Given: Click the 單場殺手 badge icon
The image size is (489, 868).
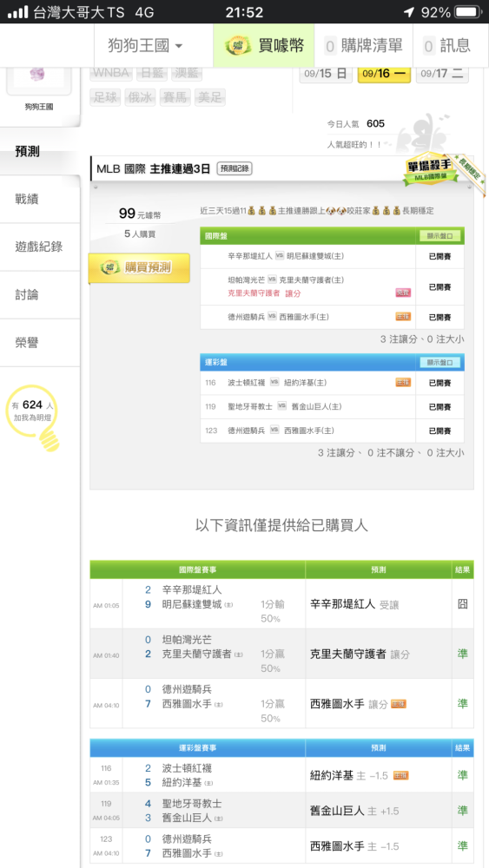Looking at the screenshot, I should 432,169.
